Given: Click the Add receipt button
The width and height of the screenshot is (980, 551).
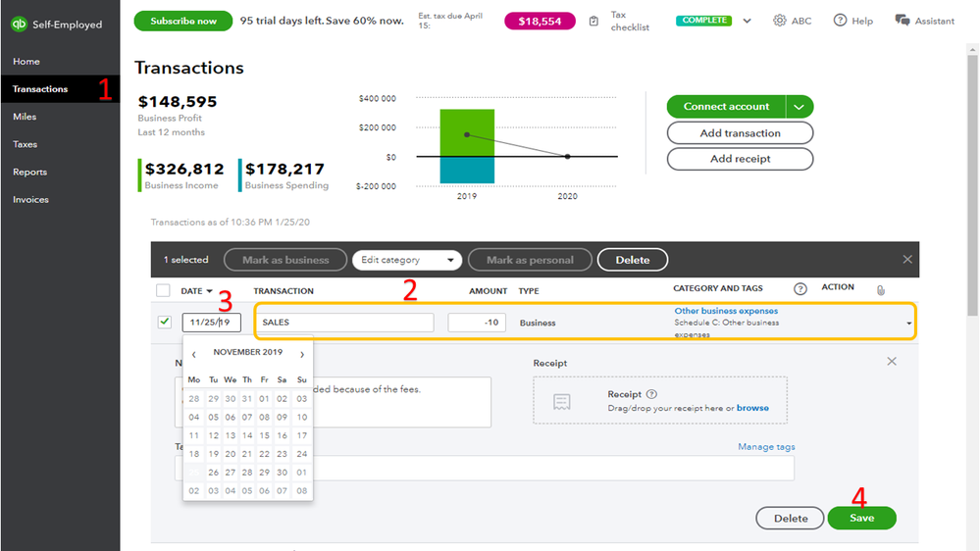Looking at the screenshot, I should [x=740, y=159].
